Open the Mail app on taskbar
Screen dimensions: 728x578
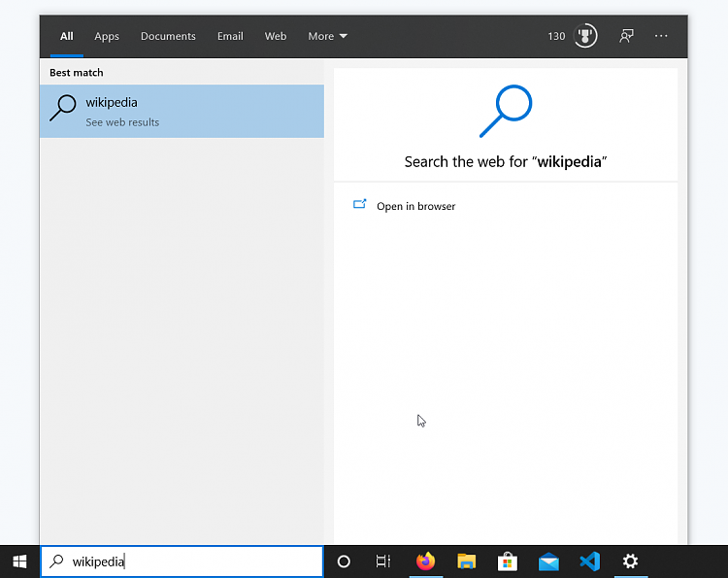point(548,561)
